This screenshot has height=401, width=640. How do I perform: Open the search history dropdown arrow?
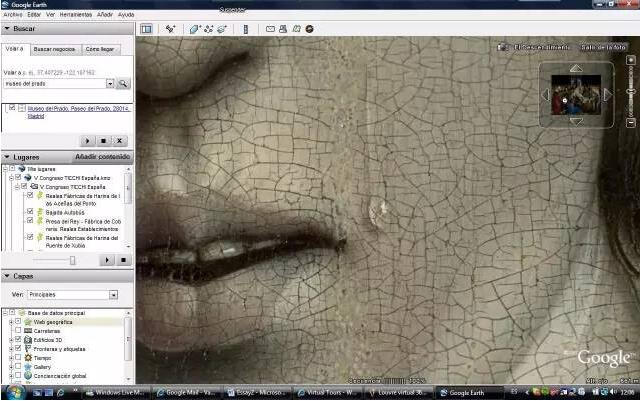110,84
